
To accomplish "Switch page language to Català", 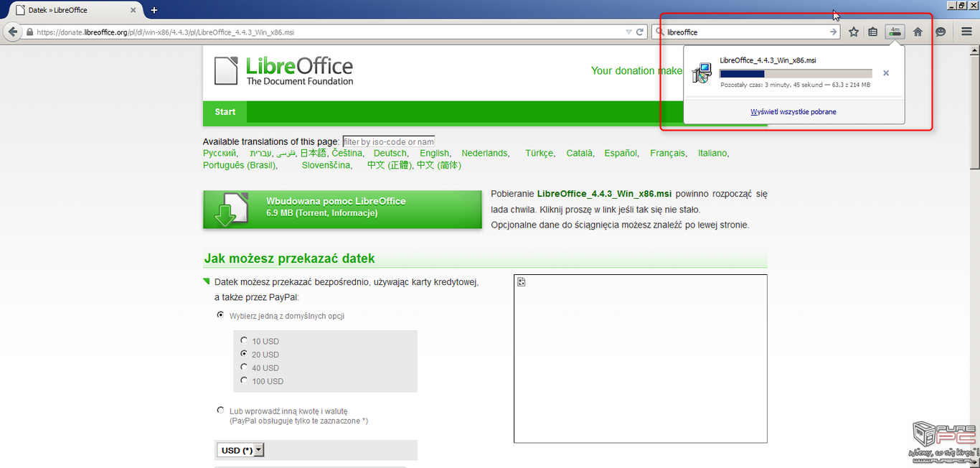I will coord(580,154).
